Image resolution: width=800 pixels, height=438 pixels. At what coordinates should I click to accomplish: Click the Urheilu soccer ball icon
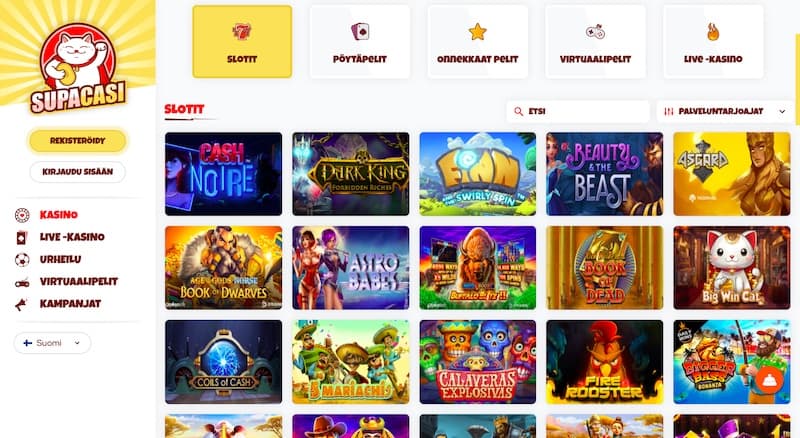22,260
